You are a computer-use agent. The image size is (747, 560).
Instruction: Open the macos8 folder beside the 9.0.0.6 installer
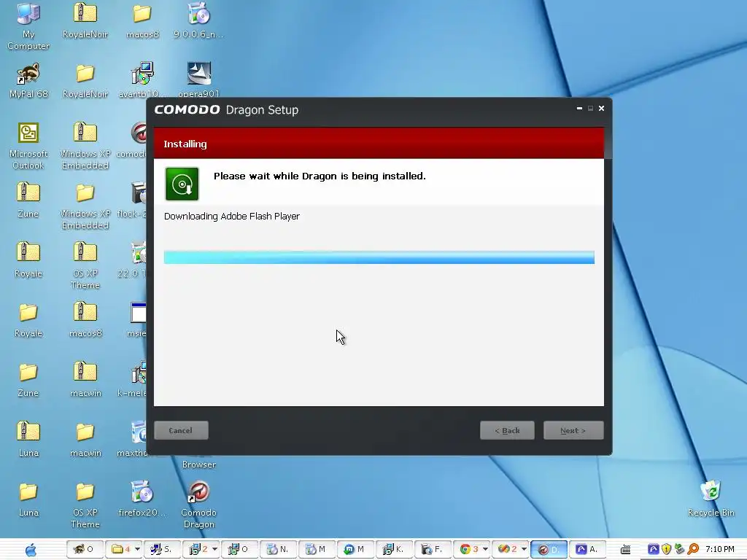coord(142,20)
